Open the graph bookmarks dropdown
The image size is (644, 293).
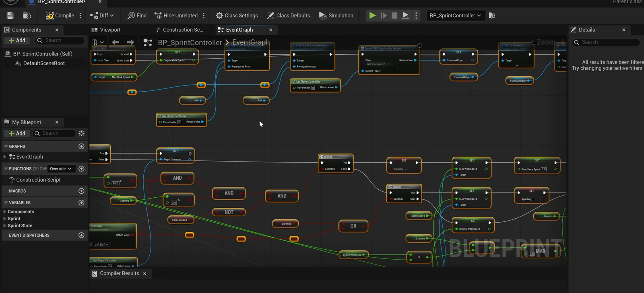(x=98, y=43)
